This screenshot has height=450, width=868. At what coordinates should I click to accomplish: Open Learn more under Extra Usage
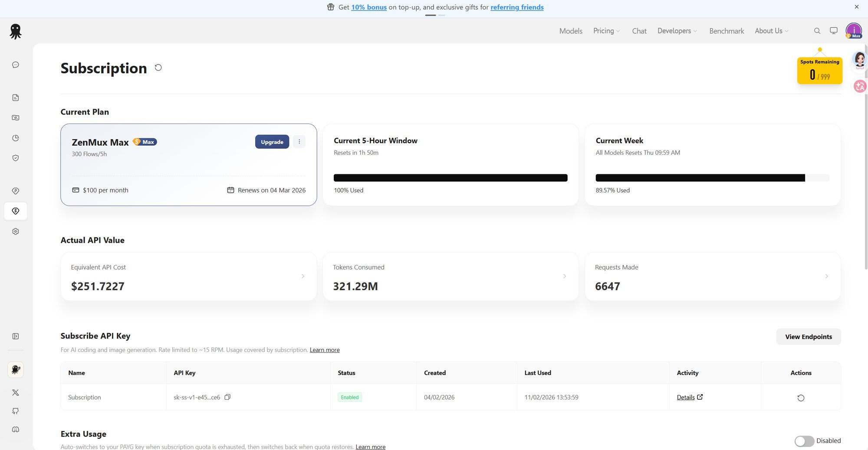point(370,447)
